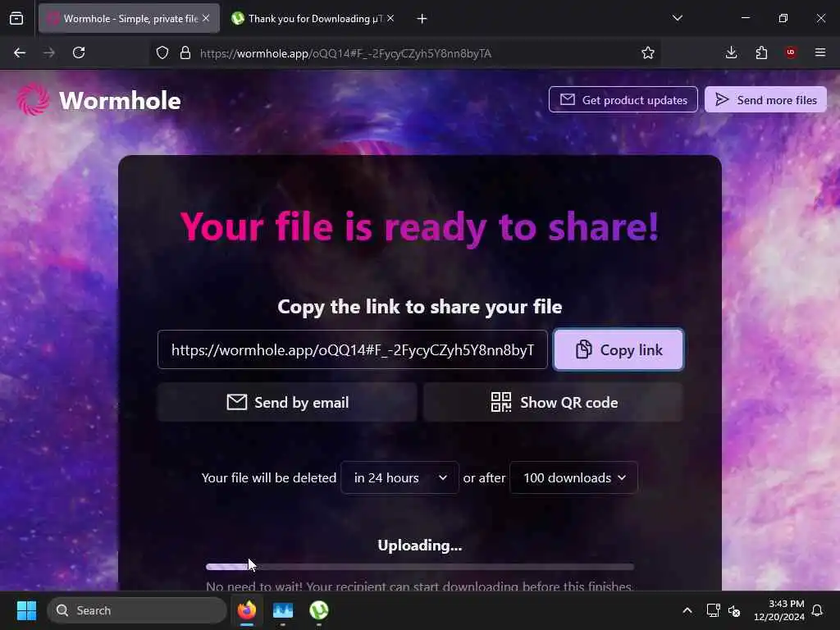Open Firefox downloads panel
Image resolution: width=840 pixels, height=630 pixels.
[x=731, y=52]
